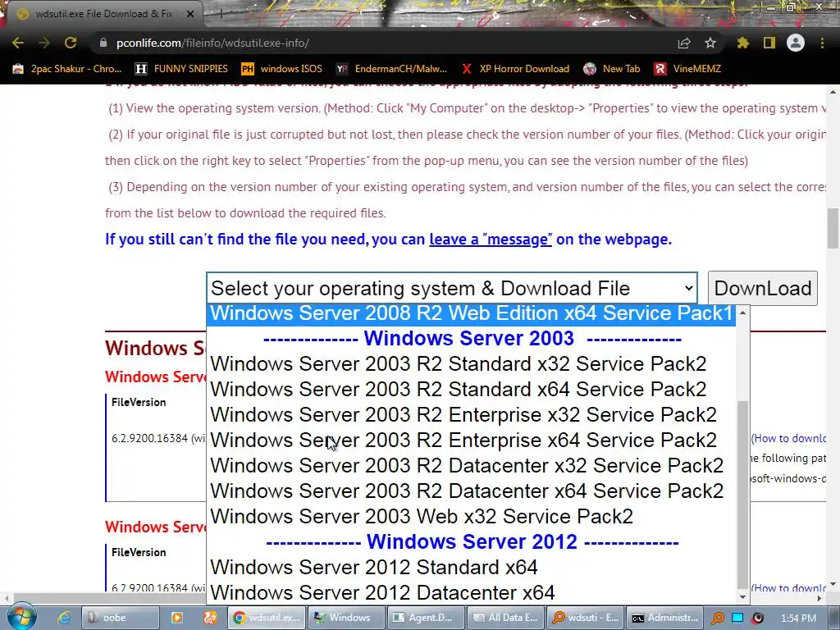Reload the current page
This screenshot has width=840, height=630.
(71, 43)
